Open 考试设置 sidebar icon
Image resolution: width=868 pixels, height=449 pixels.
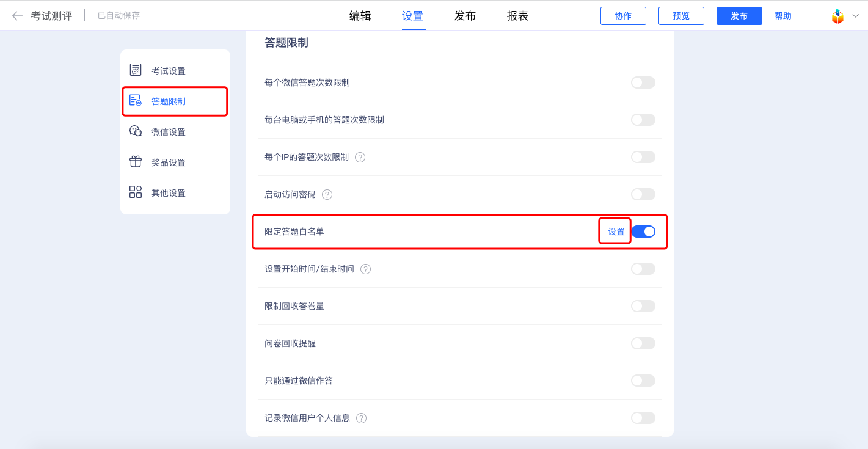[136, 70]
